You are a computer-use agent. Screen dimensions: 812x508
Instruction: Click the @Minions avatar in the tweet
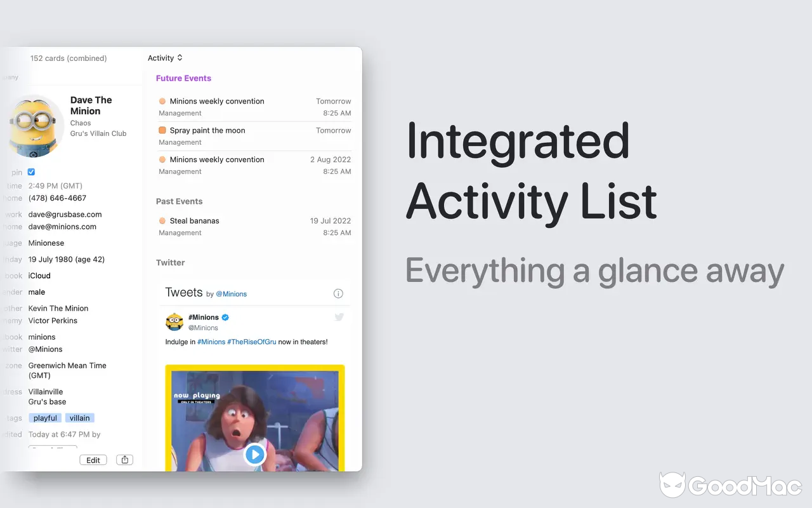pos(174,321)
